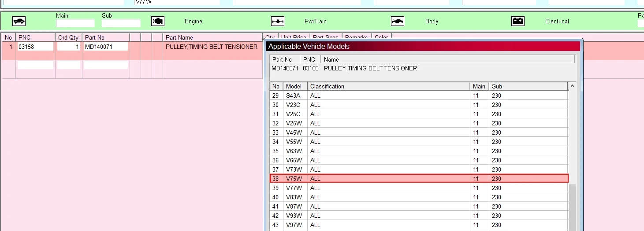Click the model list scrollbar thumb
The height and width of the screenshot is (231, 644).
[x=572, y=208]
